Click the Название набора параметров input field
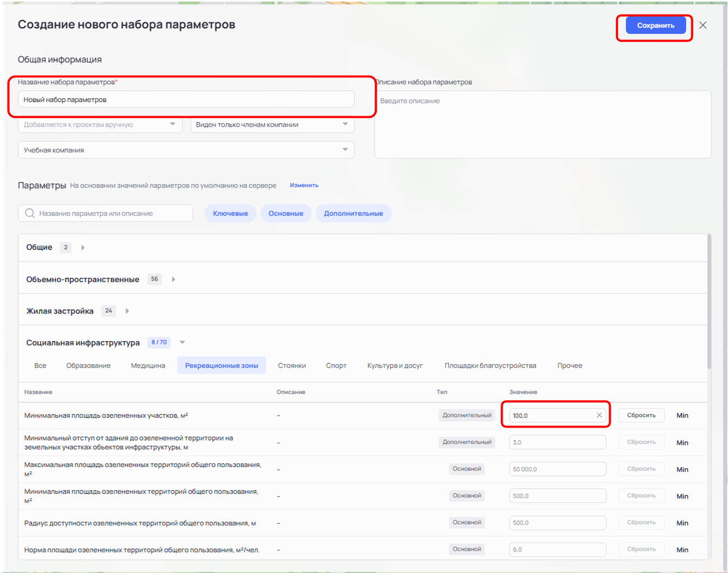Screen dimensions: 728x573 (186, 99)
